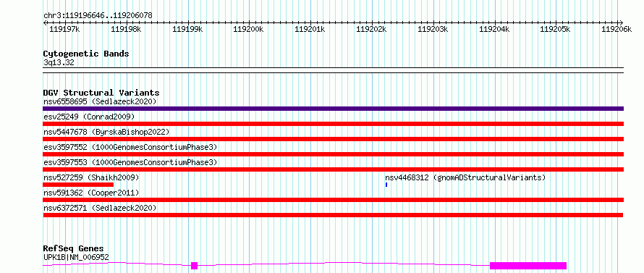This screenshot has width=644, height=273.
Task: Open nsv4468312 (gnomADStructuralVariants) label
Action: pyautogui.click(x=465, y=177)
